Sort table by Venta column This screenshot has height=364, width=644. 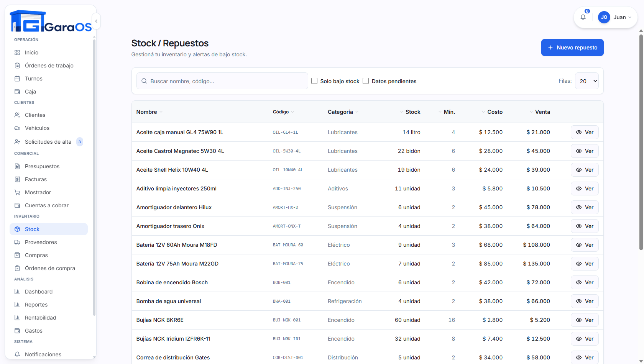[x=540, y=112]
